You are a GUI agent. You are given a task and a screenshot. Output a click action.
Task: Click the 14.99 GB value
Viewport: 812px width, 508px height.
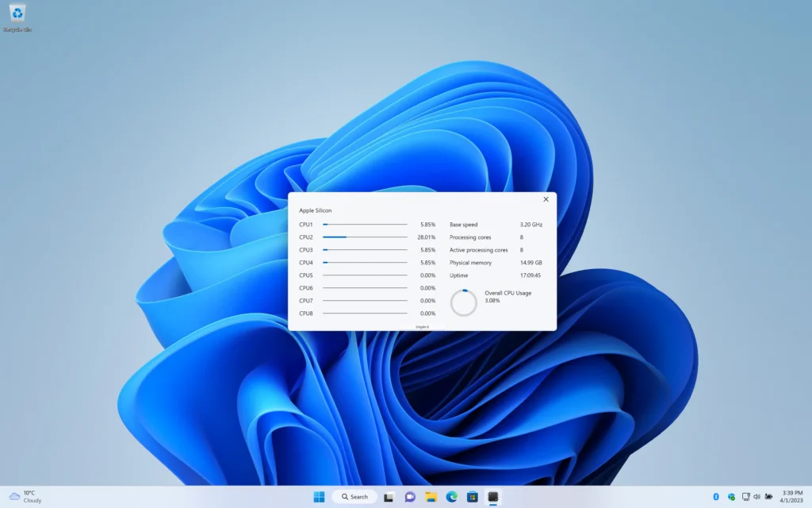click(x=531, y=262)
